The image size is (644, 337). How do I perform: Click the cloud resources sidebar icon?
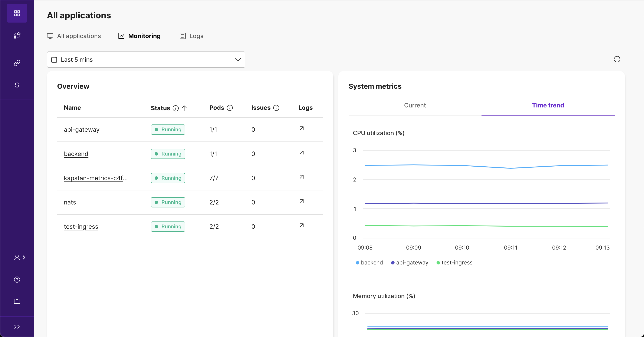coord(17,36)
